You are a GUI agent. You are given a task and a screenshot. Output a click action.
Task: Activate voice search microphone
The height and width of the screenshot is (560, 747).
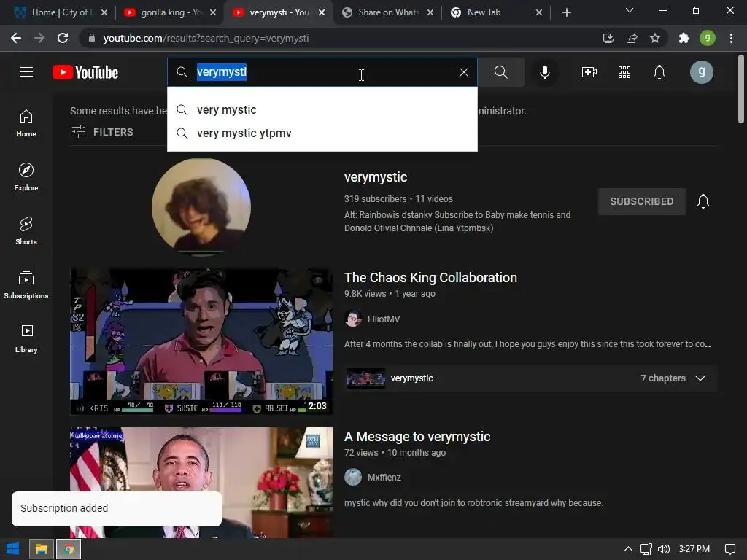tap(544, 72)
